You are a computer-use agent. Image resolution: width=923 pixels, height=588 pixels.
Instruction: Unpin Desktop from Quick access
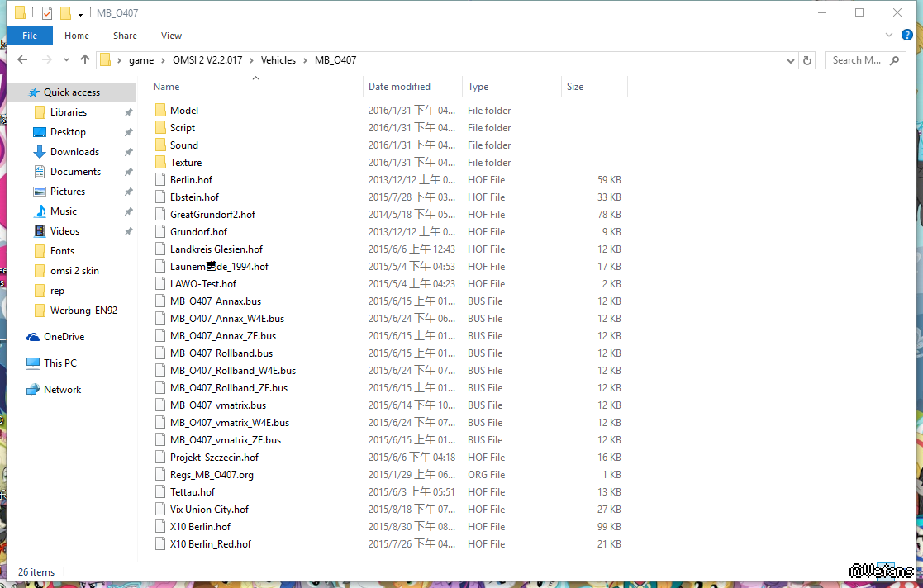pos(128,132)
